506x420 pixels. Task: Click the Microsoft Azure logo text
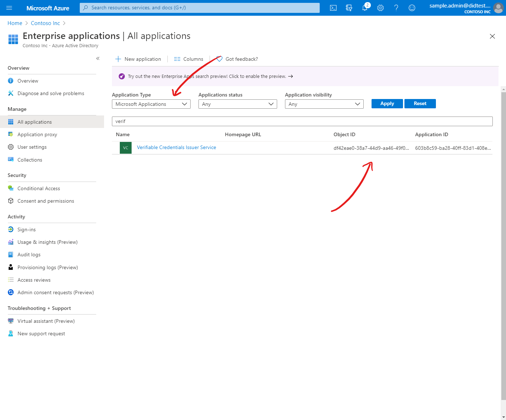[48, 8]
